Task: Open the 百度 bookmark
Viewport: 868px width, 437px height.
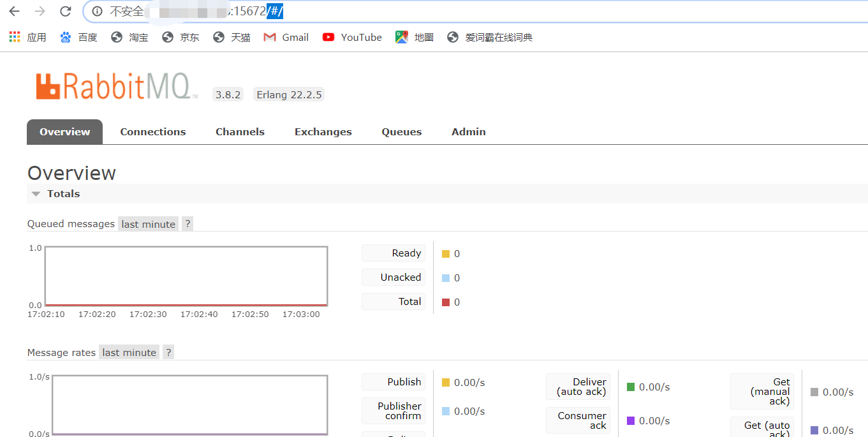Action: [x=78, y=38]
